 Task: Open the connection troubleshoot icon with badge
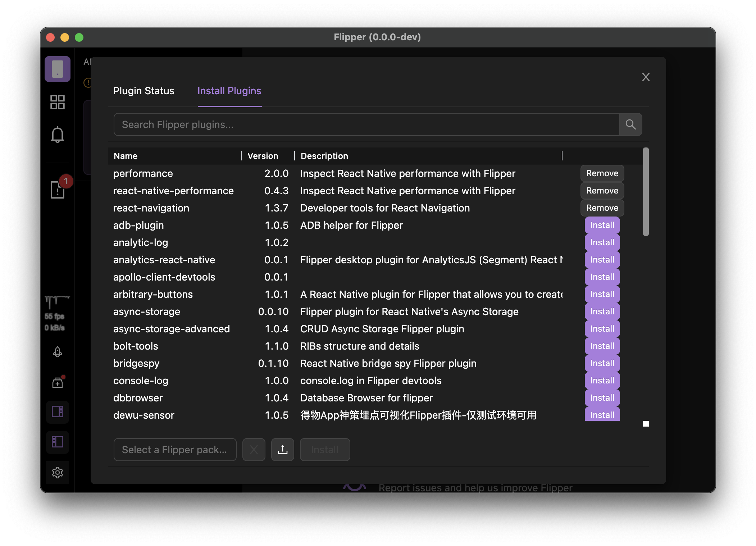[x=58, y=189]
